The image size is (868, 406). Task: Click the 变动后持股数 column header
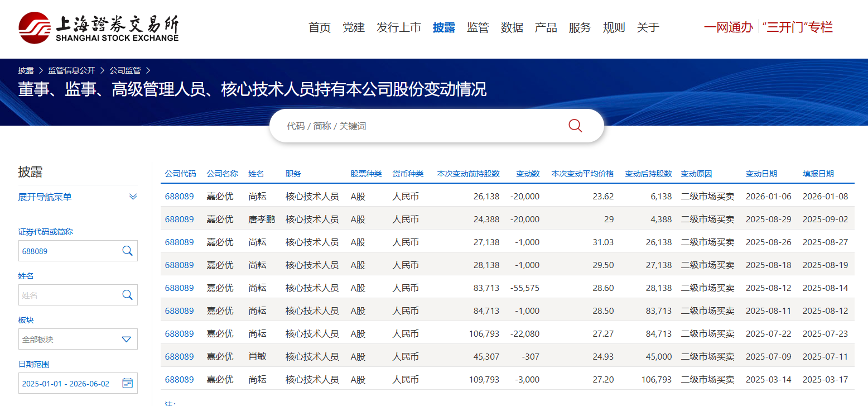(648, 174)
